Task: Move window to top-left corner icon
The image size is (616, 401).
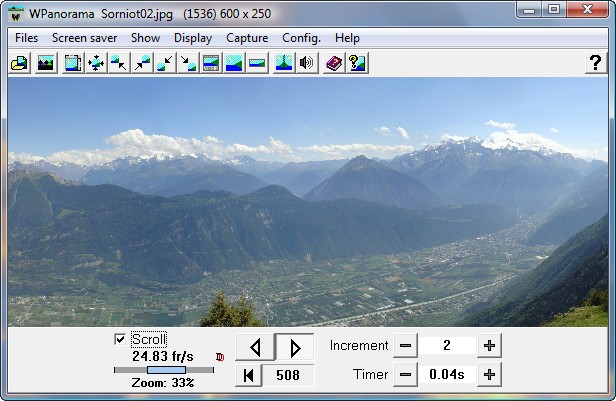Action: (119, 63)
